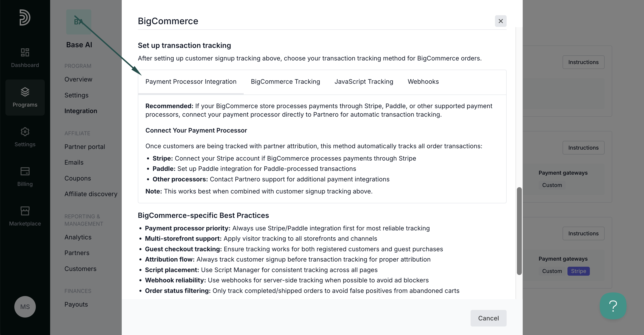This screenshot has width=644, height=335.
Task: Select the Programs layers icon
Action: tap(25, 92)
